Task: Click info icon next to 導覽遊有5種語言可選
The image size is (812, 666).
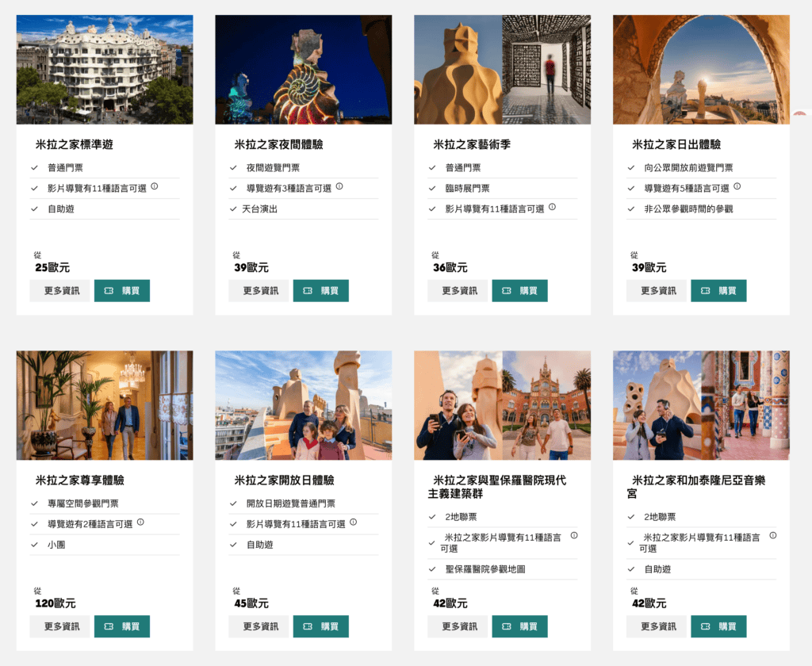Action: pyautogui.click(x=737, y=186)
